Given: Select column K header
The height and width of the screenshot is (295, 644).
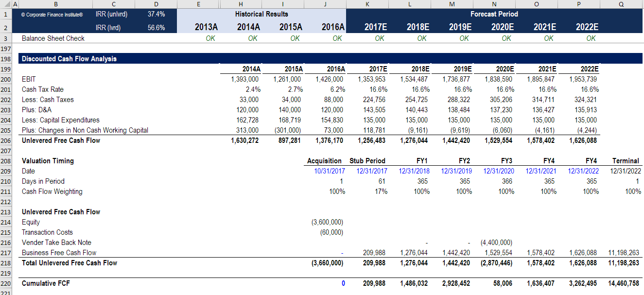Looking at the screenshot, I should click(x=367, y=4).
